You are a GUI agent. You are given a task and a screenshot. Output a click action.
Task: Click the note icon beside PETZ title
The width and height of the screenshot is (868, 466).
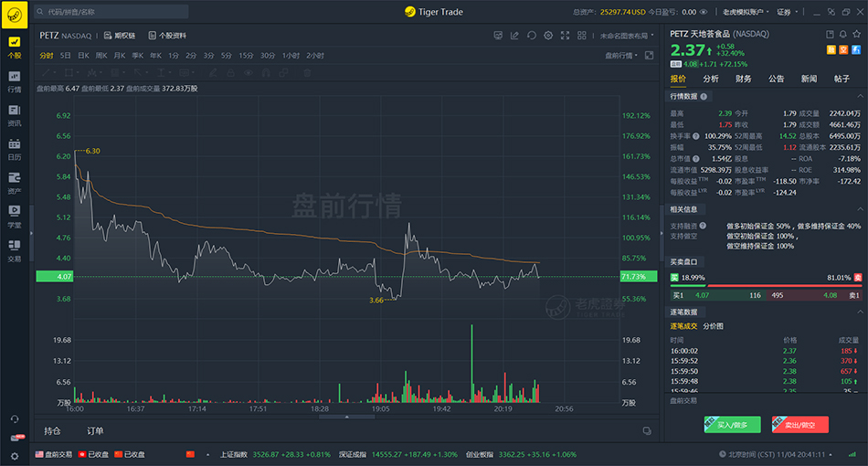[x=830, y=34]
